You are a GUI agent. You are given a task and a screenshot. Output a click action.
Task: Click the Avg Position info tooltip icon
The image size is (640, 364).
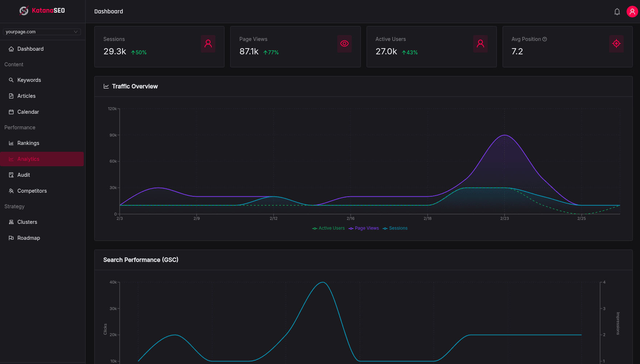click(545, 39)
